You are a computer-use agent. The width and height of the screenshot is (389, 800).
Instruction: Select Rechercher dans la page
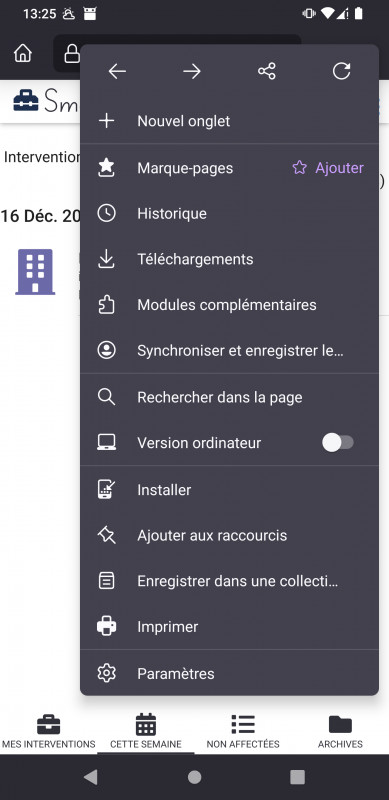(229, 397)
